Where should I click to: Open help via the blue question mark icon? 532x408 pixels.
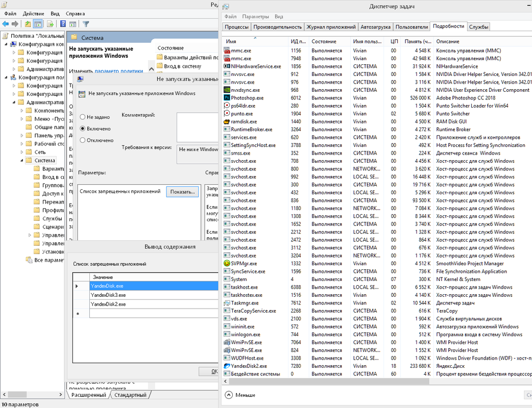(x=63, y=24)
